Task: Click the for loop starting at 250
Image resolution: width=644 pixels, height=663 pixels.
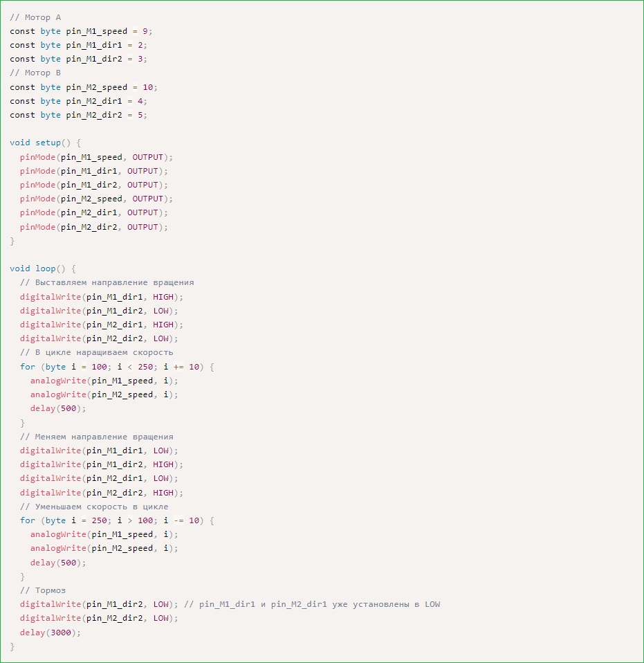Action: point(117,520)
